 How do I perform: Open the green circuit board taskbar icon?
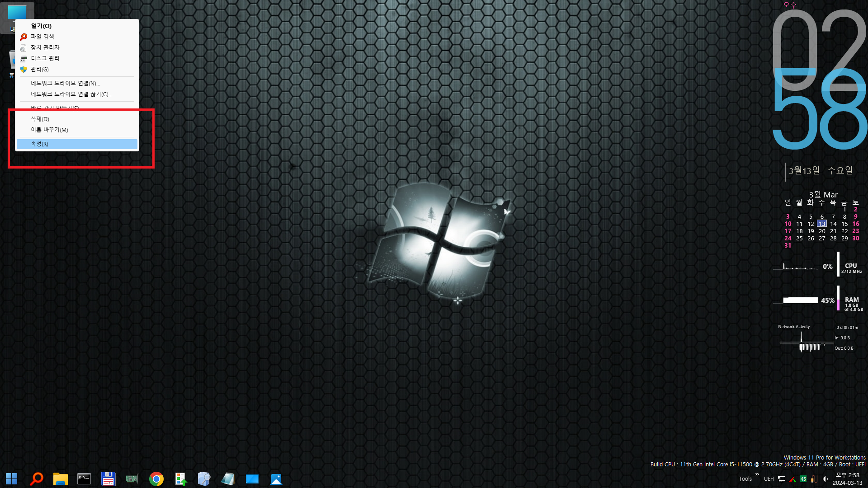tap(132, 479)
